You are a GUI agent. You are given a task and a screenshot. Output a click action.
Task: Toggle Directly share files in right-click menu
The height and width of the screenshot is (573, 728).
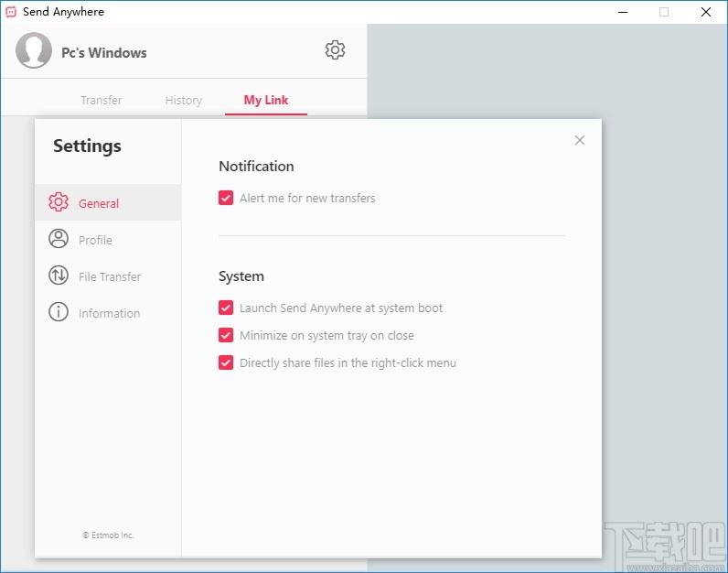226,362
